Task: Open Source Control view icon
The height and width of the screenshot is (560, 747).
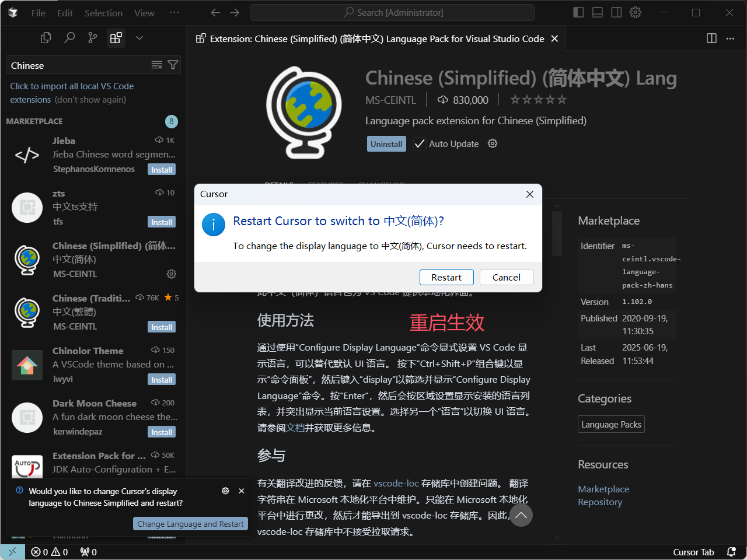Action: [x=93, y=38]
